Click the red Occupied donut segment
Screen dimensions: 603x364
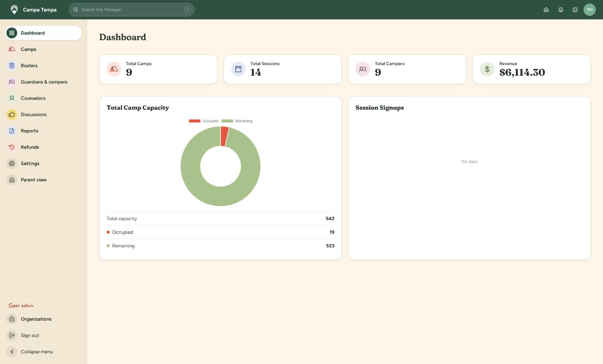coord(224,137)
